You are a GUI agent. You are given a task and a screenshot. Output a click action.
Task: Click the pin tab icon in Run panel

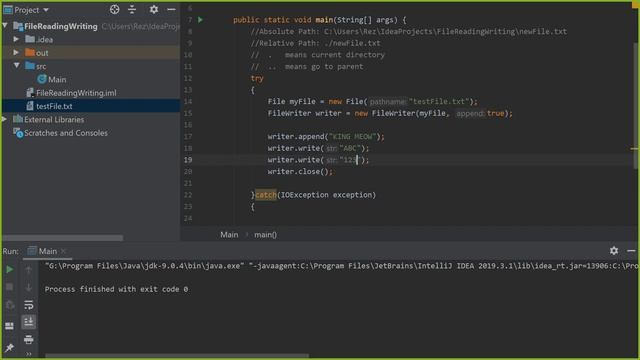pos(9,347)
